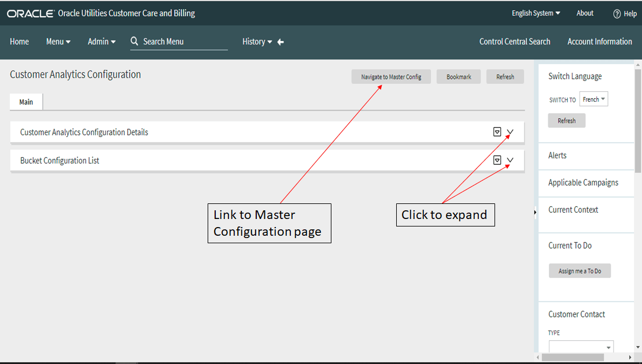Open the Bucket Configuration List section menu icon
This screenshot has width=642, height=364.
pos(497,159)
